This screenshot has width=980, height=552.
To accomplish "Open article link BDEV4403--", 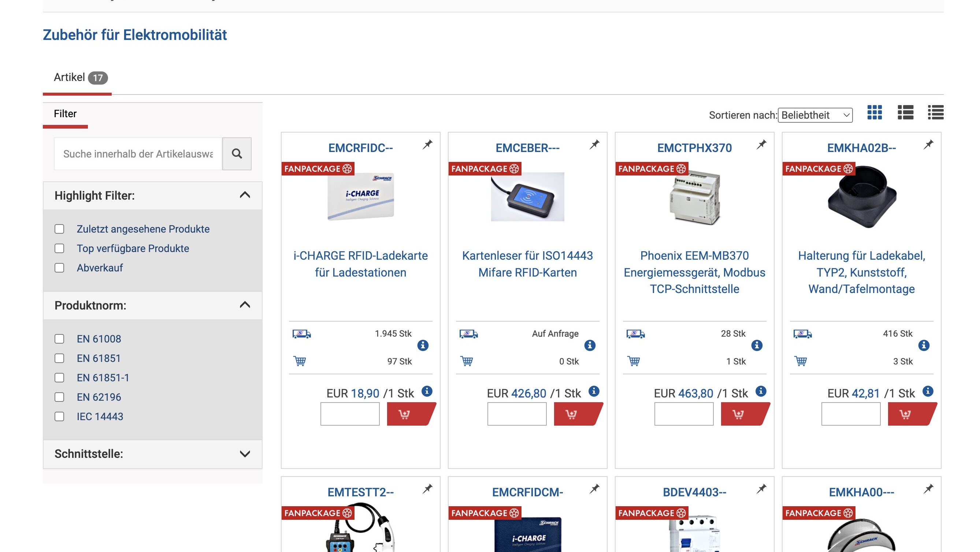I will click(x=694, y=492).
